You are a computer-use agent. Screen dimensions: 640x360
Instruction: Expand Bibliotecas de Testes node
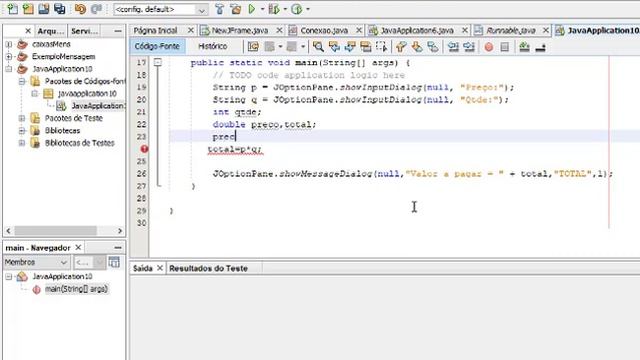22,143
